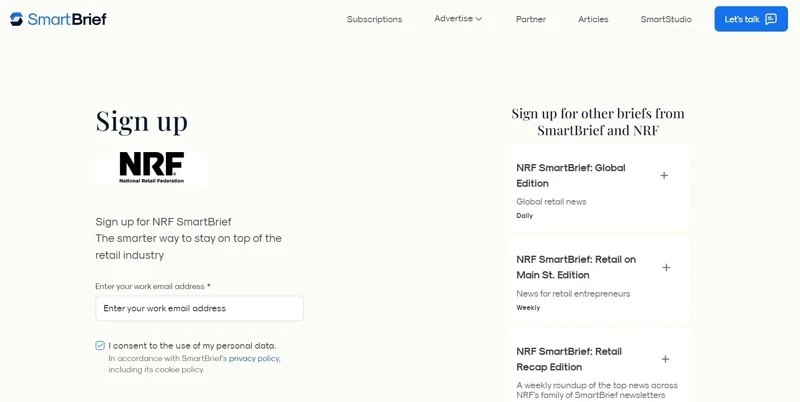Click 'News for retail entrepreneurs' description
This screenshot has width=800, height=402.
(573, 293)
